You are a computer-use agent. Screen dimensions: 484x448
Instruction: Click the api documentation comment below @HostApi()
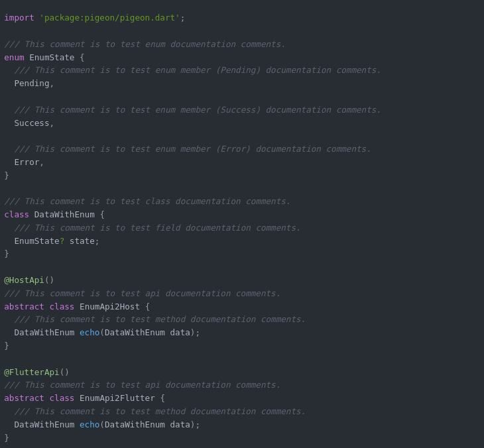point(143,294)
